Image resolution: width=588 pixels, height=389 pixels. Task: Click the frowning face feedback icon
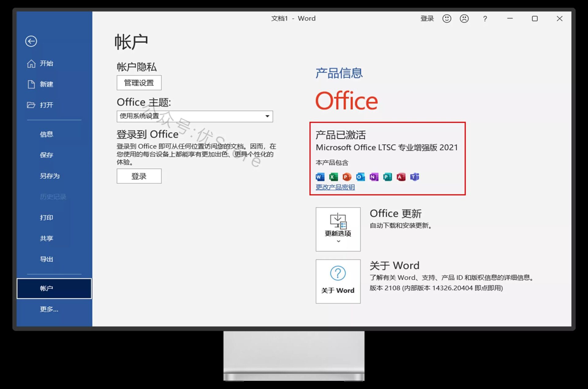click(464, 19)
